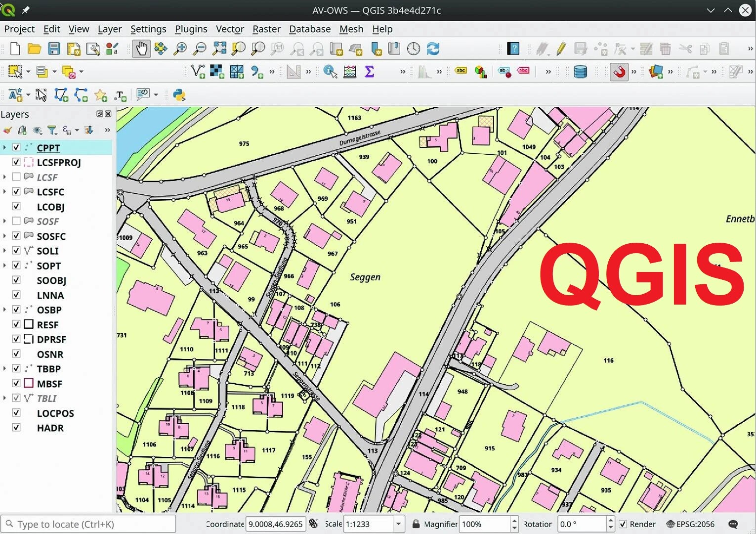Expand the CPPT layer tree node
This screenshot has width=756, height=534.
pyautogui.click(x=4, y=147)
